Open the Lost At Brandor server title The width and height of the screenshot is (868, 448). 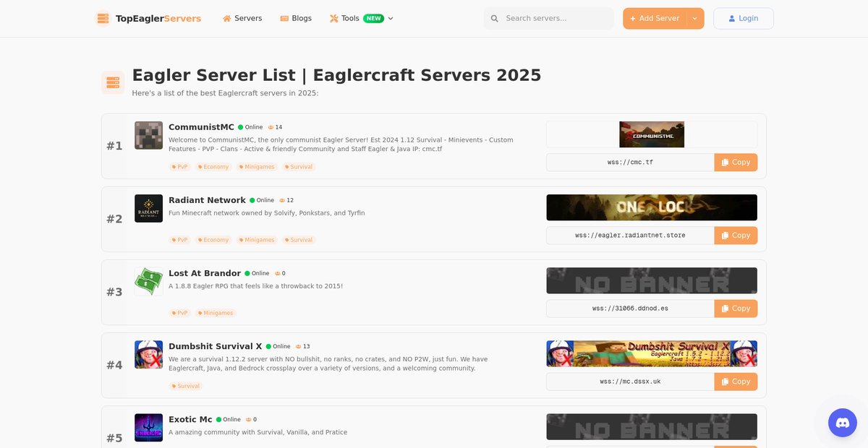point(205,273)
